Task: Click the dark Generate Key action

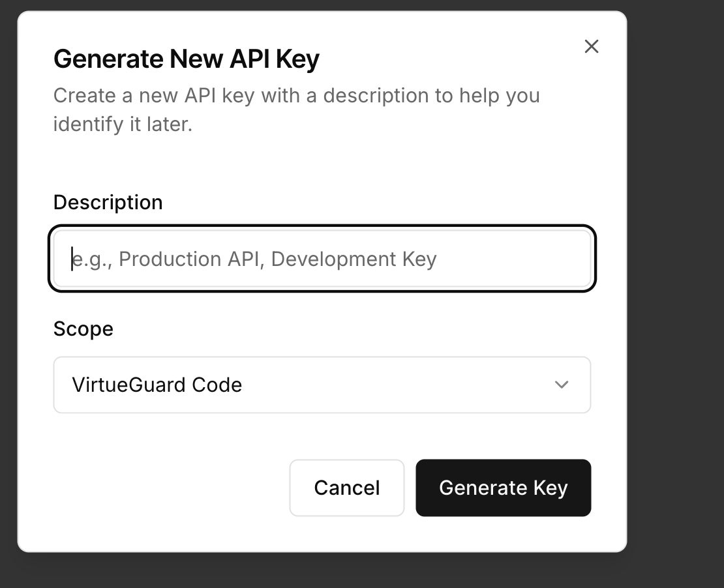Action: (x=503, y=488)
